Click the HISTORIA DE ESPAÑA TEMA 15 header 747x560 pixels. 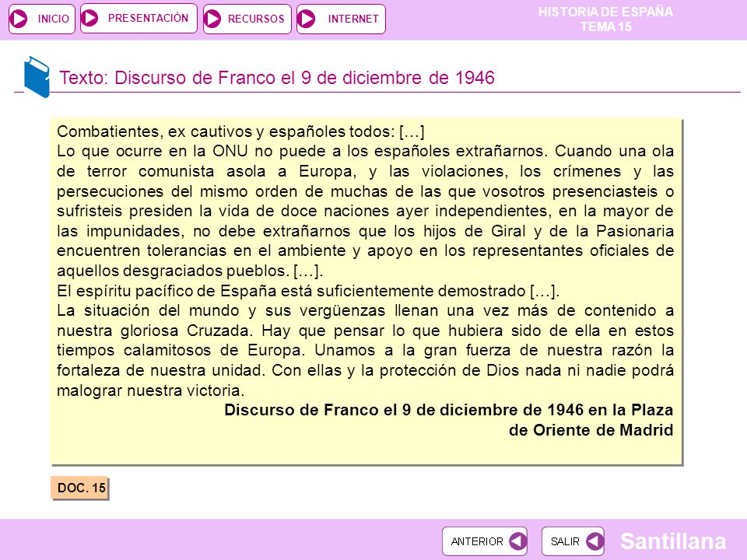(605, 19)
